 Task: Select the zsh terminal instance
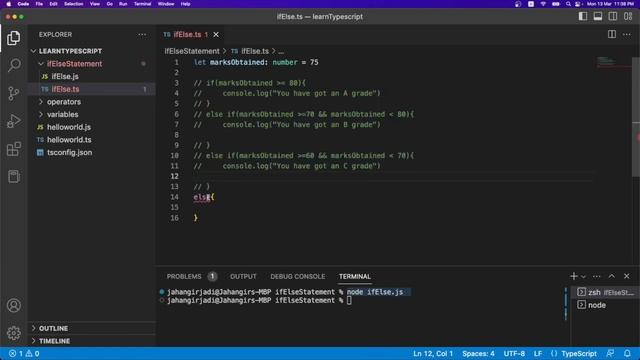[x=605, y=292]
